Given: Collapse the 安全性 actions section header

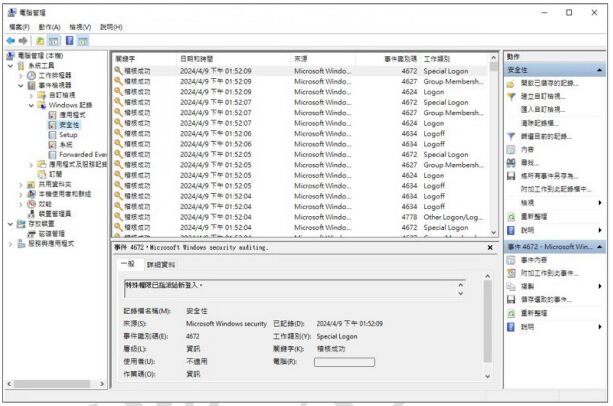Looking at the screenshot, I should 598,70.
